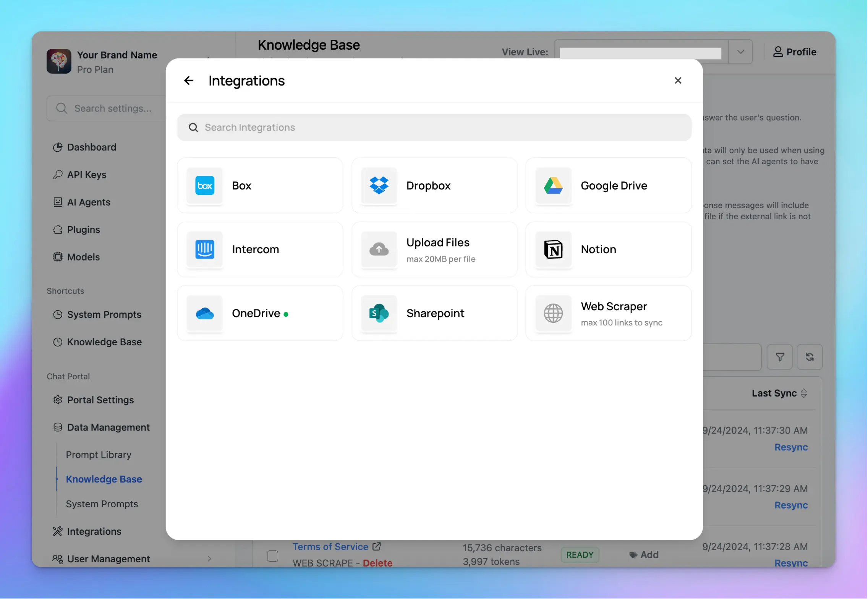
Task: Click the Data Management database icon
Action: [58, 428]
